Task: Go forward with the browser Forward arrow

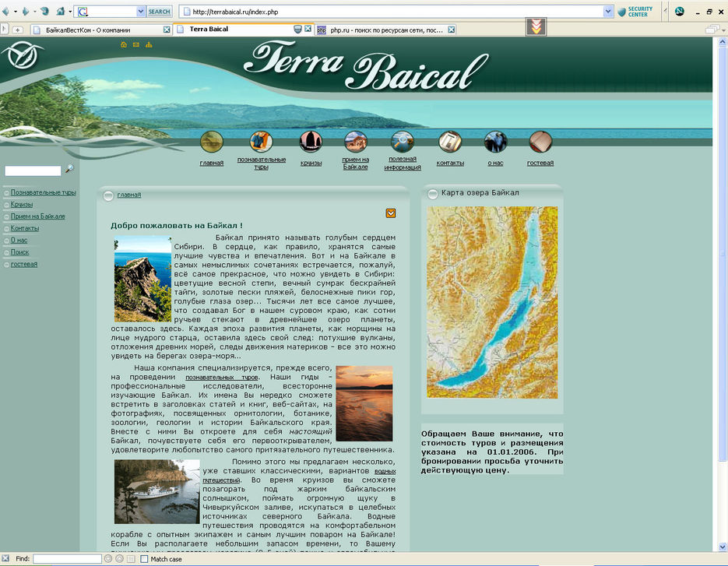Action: (x=26, y=11)
